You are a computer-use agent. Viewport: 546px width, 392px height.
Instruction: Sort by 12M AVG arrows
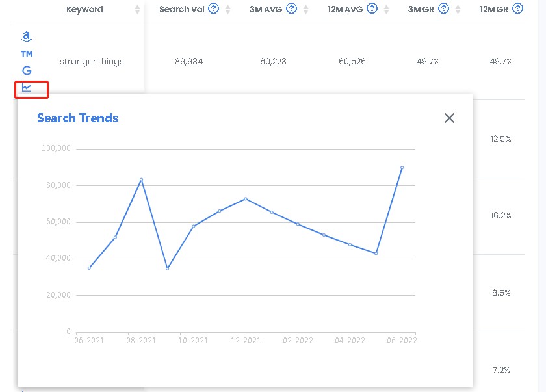[x=386, y=9]
